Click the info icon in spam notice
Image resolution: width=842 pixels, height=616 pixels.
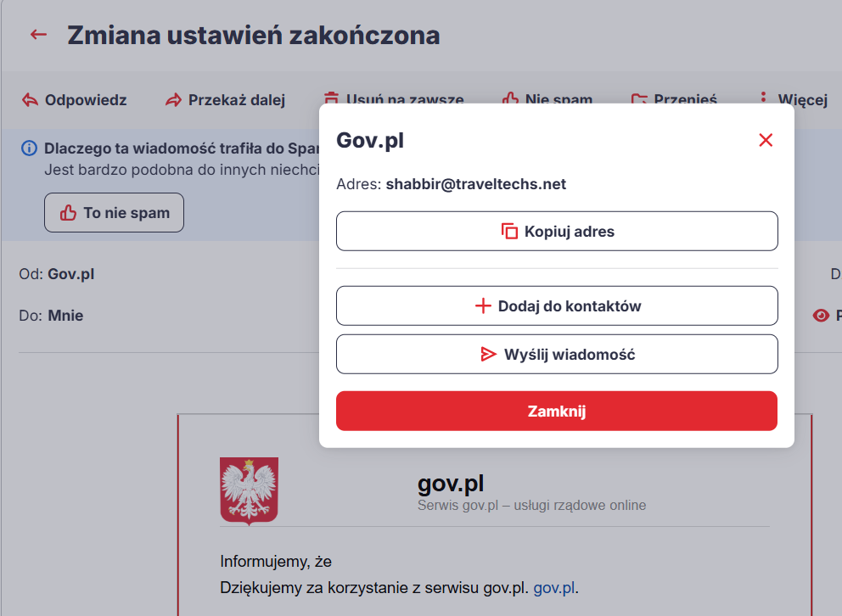(x=29, y=149)
